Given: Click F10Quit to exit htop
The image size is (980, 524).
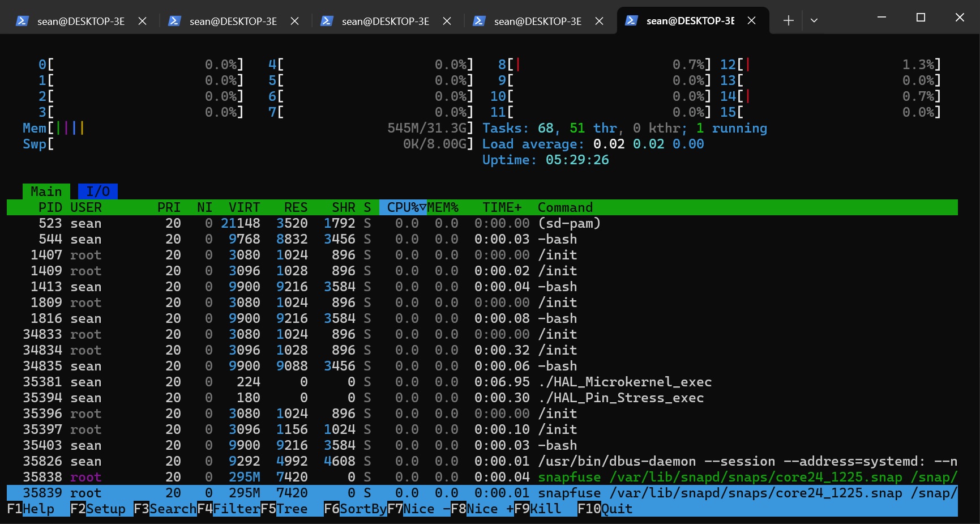Looking at the screenshot, I should pos(604,509).
